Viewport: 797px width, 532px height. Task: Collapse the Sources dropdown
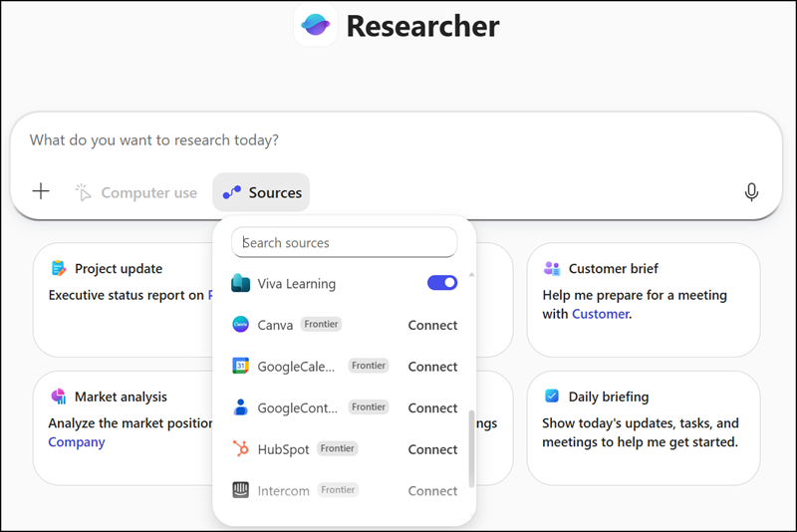pos(261,192)
